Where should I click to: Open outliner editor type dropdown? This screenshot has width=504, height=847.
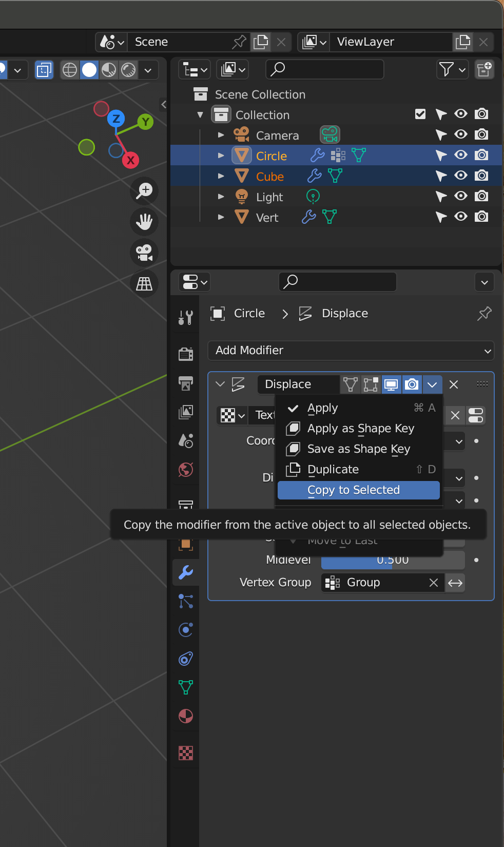point(195,69)
